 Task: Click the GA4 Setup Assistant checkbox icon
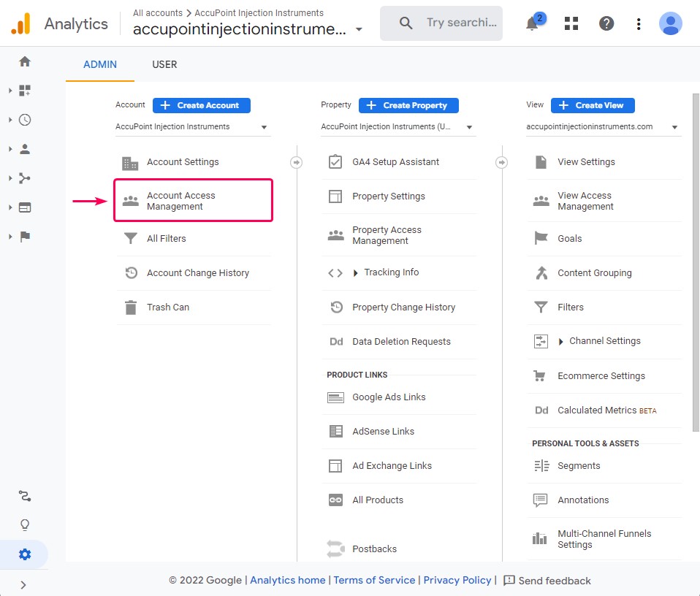[335, 162]
